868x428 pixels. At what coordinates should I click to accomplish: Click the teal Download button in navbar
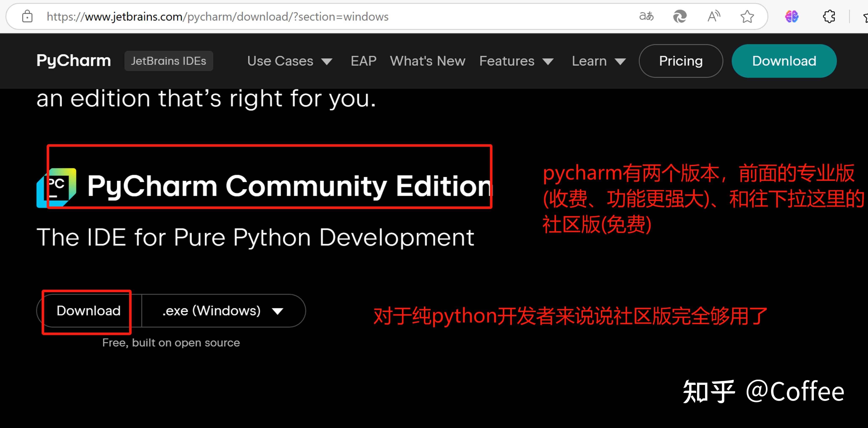coord(784,61)
